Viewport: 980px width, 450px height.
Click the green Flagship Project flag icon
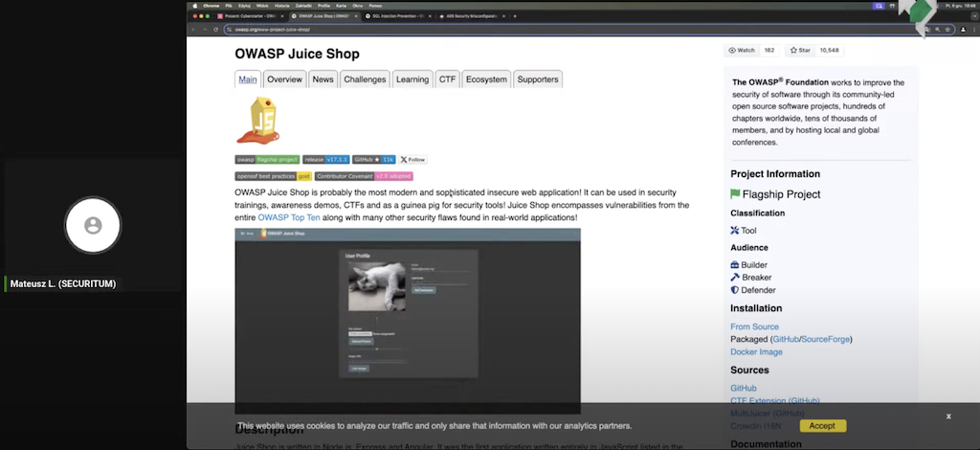click(735, 194)
